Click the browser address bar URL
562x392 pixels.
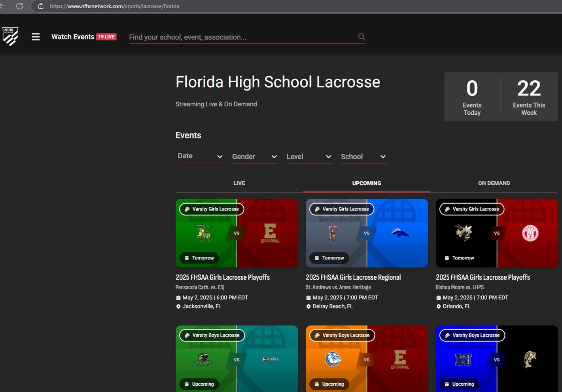click(x=114, y=6)
